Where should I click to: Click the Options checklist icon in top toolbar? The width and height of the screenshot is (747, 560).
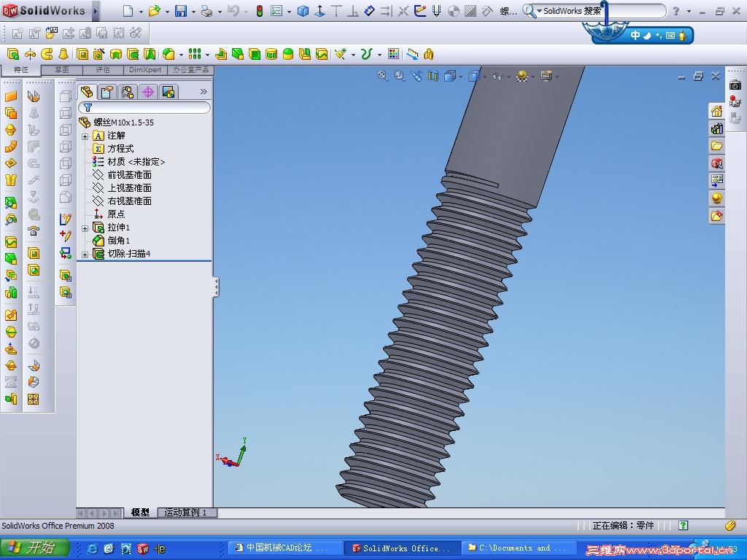(x=276, y=10)
